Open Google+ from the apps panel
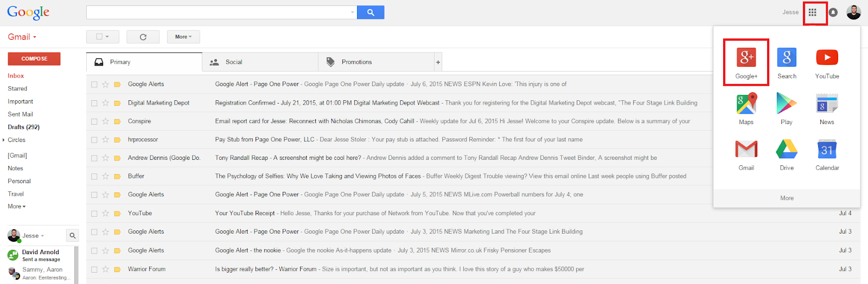This screenshot has height=284, width=868. (746, 63)
